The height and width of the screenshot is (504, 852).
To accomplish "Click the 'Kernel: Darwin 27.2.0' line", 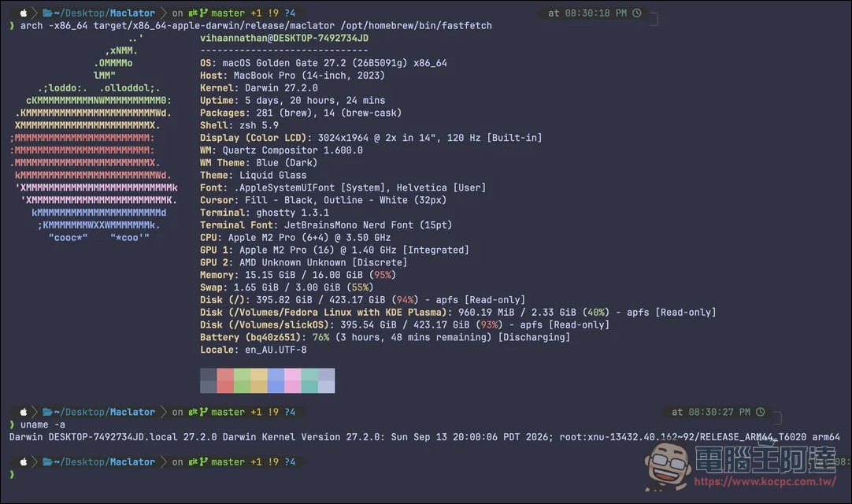I will 258,88.
